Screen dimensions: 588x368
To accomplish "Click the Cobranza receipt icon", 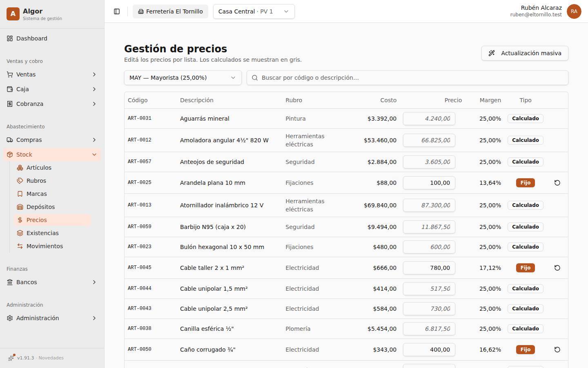I will click(10, 104).
